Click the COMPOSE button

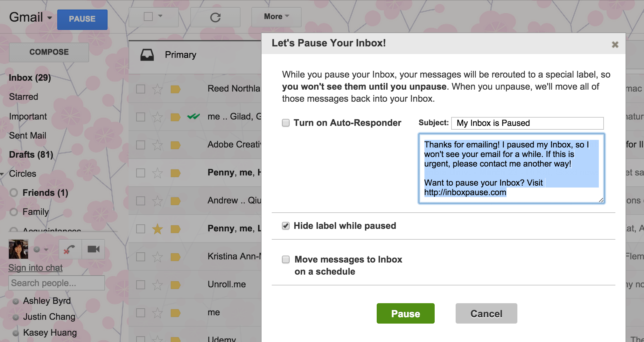tap(49, 52)
